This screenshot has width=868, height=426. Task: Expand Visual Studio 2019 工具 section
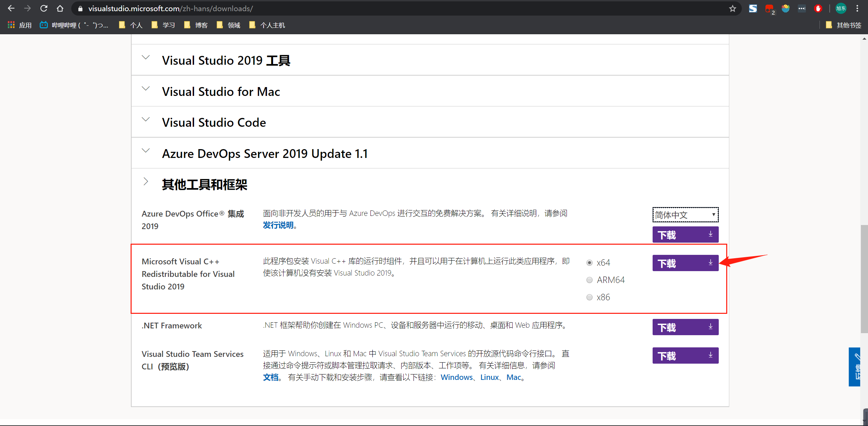[226, 60]
